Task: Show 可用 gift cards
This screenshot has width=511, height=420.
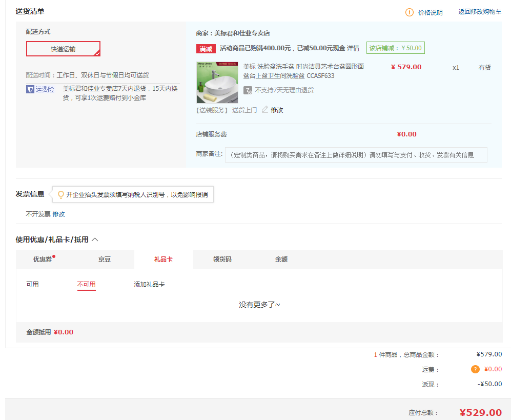Action: pos(33,284)
